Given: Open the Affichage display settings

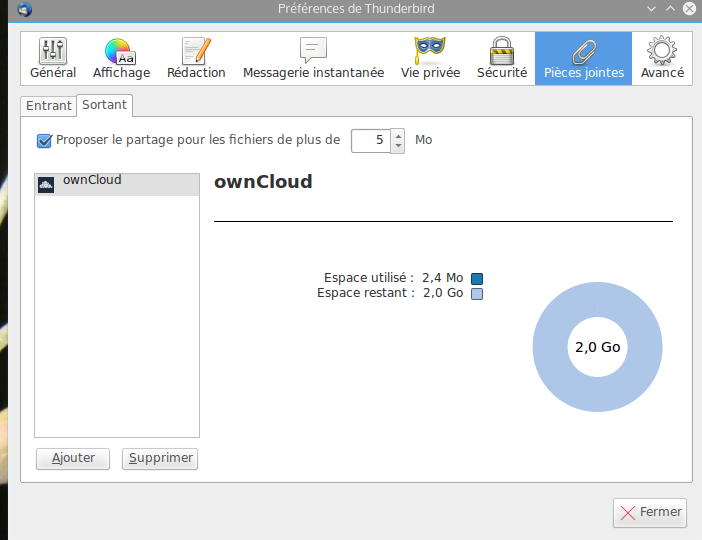Looking at the screenshot, I should (121, 58).
